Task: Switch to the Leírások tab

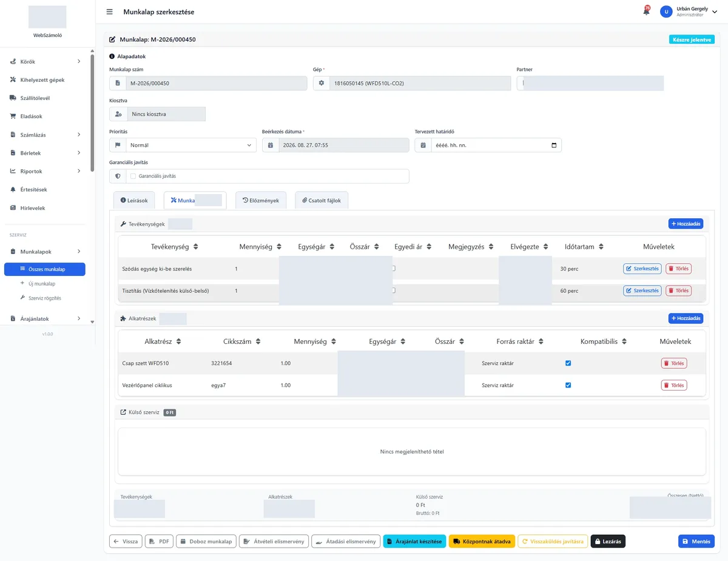Action: tap(134, 200)
